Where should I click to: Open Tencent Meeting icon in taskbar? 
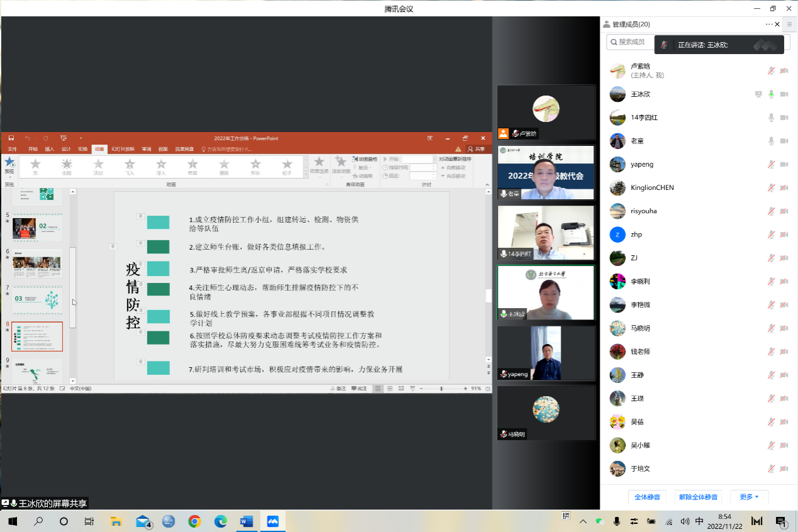point(273,521)
